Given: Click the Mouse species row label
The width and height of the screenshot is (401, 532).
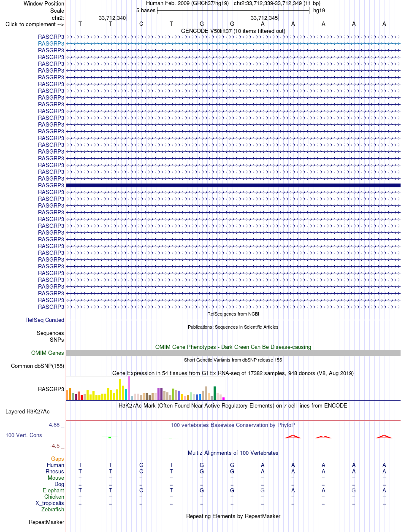Looking at the screenshot, I should coord(56,478).
